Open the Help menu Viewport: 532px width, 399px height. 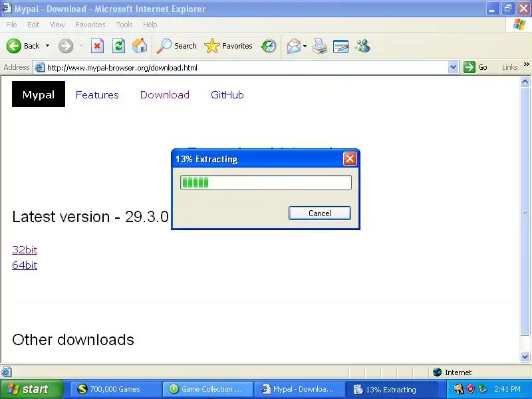point(150,25)
